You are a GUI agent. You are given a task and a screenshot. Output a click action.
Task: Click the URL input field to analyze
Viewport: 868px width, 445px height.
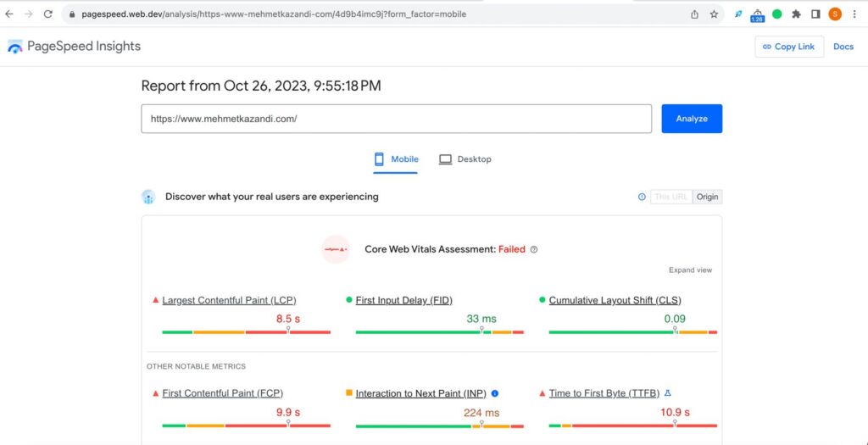click(x=396, y=119)
